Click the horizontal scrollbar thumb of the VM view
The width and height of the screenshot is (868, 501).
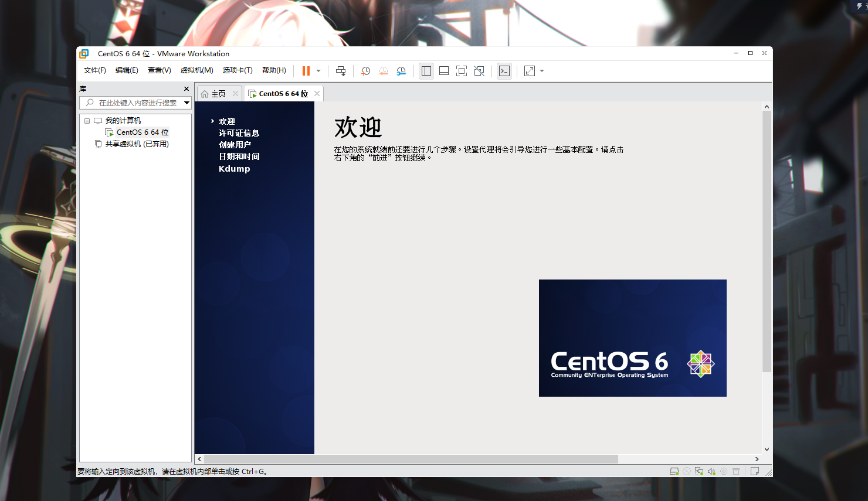pyautogui.click(x=411, y=459)
